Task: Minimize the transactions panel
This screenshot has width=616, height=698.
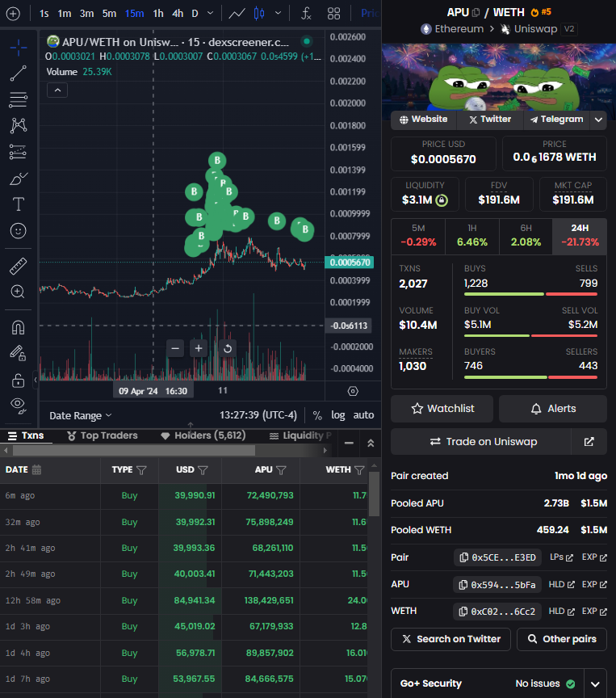Action: [x=349, y=443]
